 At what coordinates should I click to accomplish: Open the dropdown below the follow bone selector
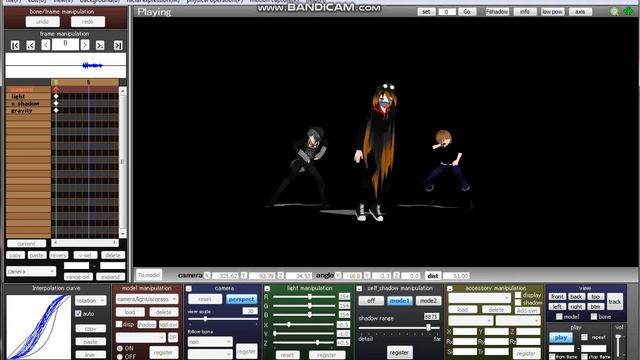[x=210, y=354]
